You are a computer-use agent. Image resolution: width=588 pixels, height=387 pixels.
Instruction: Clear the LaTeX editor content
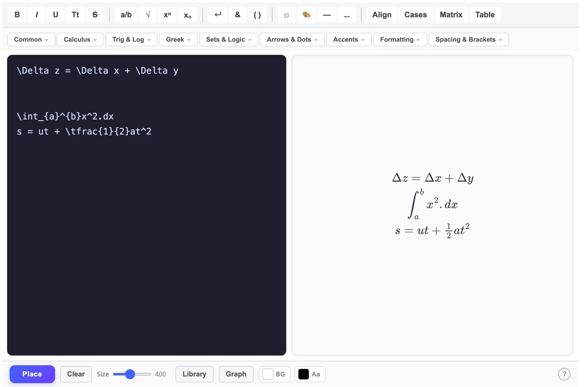76,374
